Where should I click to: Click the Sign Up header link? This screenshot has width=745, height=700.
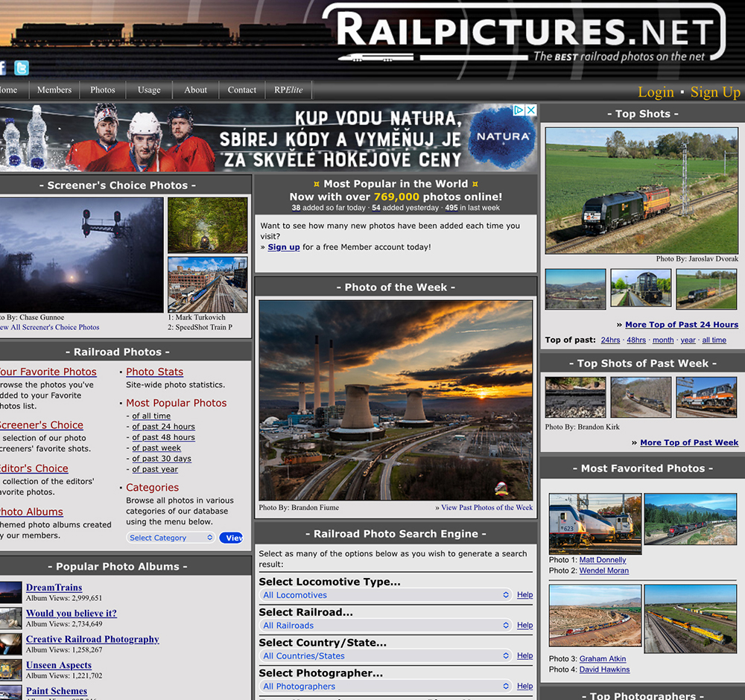pos(715,92)
